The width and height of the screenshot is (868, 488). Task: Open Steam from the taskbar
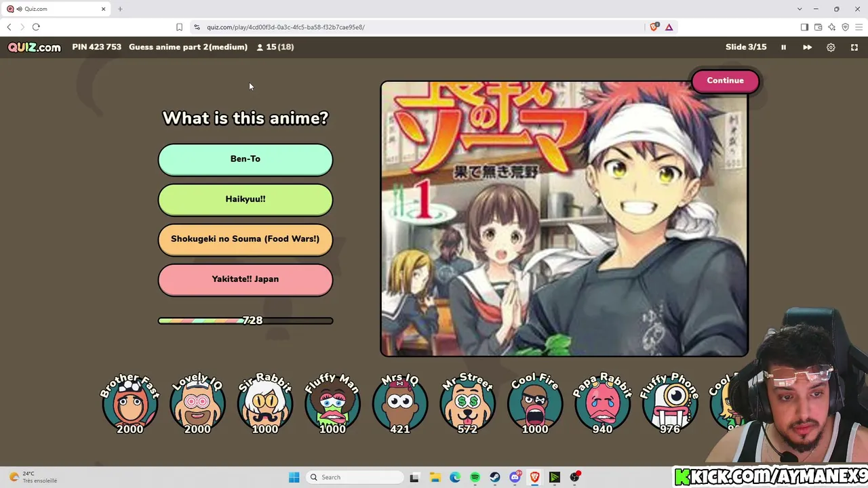click(x=495, y=477)
